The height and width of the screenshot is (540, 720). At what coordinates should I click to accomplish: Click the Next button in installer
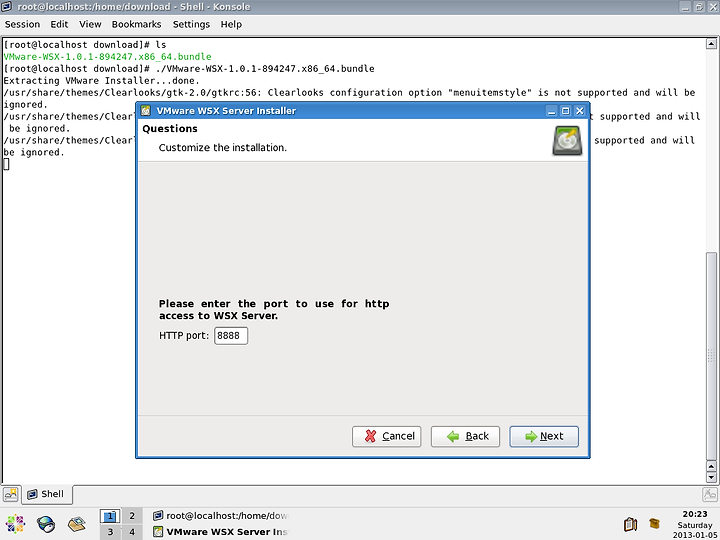tap(544, 436)
